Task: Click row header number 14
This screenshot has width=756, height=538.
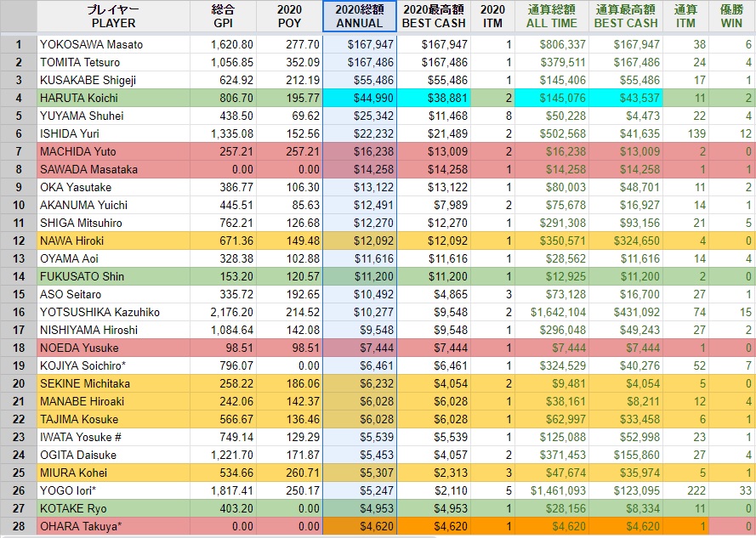Action: [19, 276]
